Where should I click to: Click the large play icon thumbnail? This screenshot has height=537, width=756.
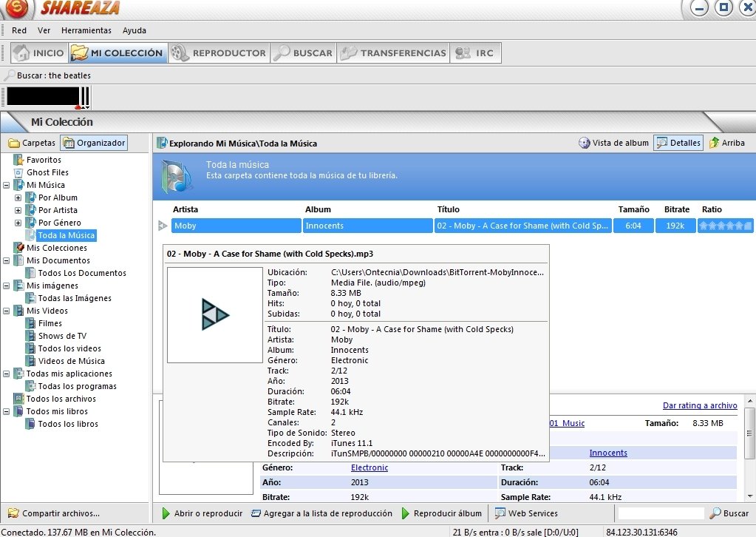(x=215, y=314)
